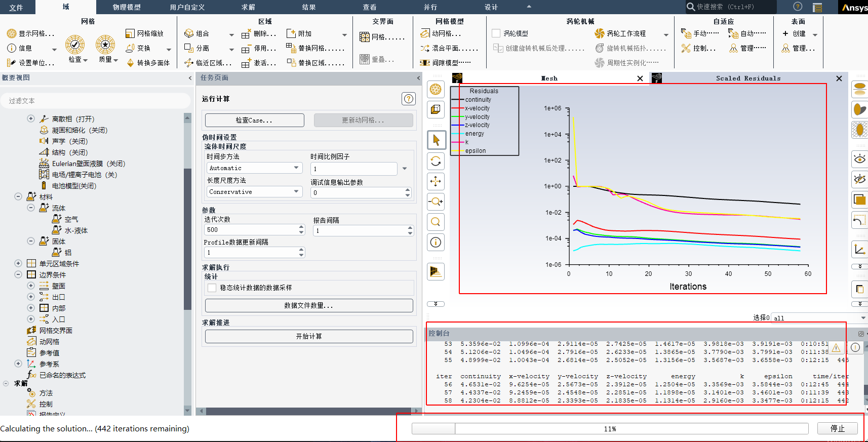868x442 pixels.
Task: Select 水-液体 material in tree
Action: [x=76, y=230]
